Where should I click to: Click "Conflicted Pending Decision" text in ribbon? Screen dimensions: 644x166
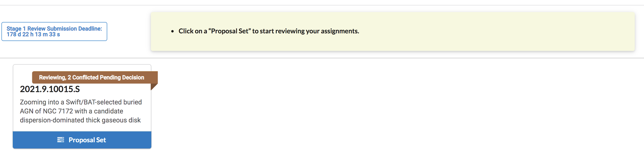click(108, 77)
